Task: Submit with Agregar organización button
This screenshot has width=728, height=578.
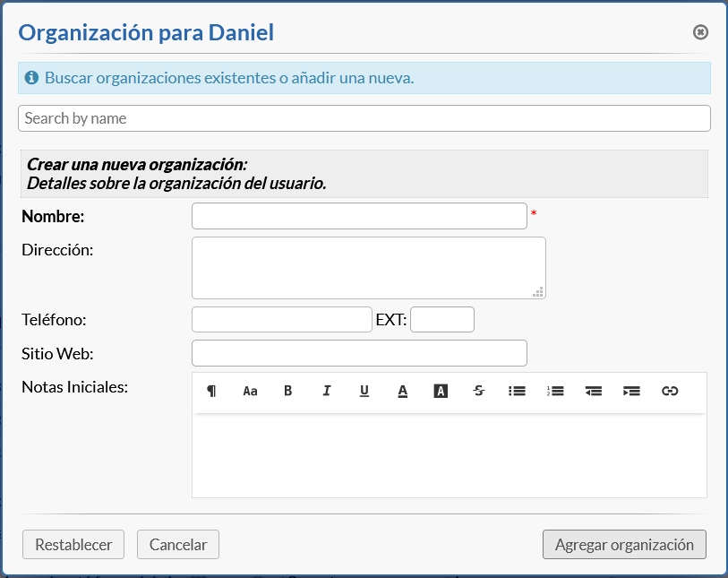Action: (624, 544)
